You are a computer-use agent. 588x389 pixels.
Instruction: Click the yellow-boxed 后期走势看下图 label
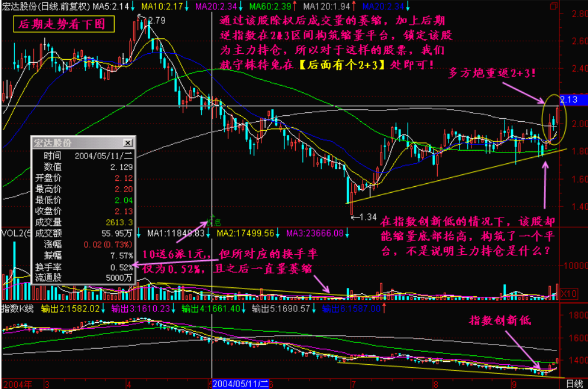pos(61,24)
